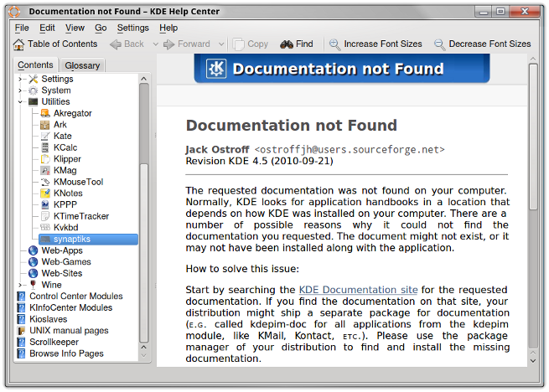Click the Utilities terminal icon
Screen dimensions: 549x392
pyautogui.click(x=34, y=102)
